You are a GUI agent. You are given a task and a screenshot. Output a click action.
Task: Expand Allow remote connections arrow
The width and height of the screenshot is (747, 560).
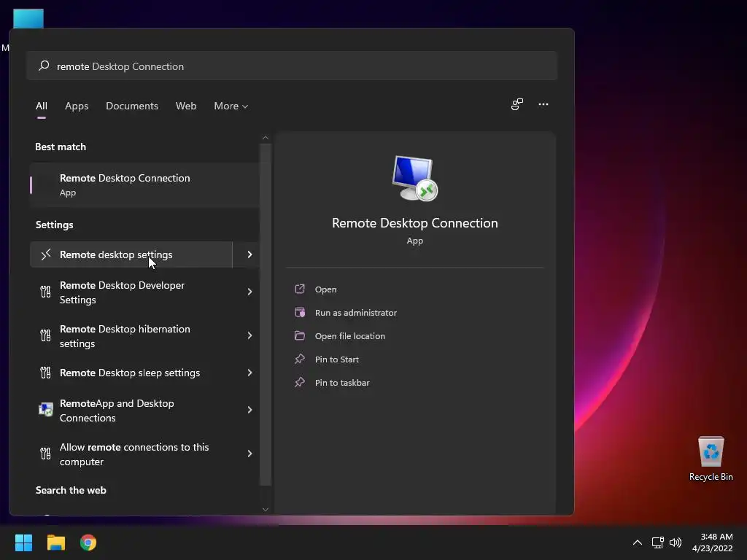click(x=249, y=454)
